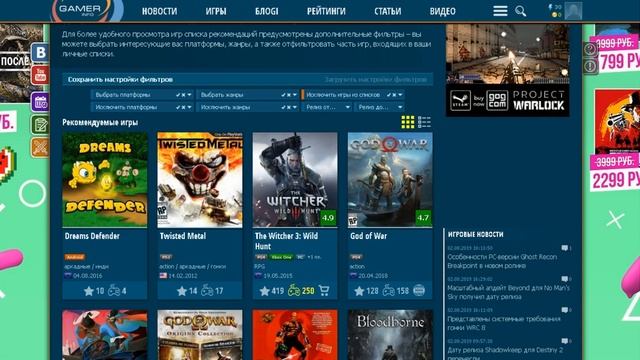Clear the 'Исключить платформы' filter with X
The image size is (640, 360).
click(183, 107)
